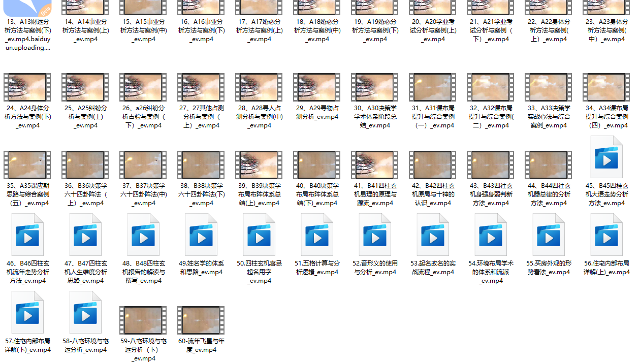This screenshot has height=364, width=640.
Task: Select the 13、A13财运分析 uploading file label
Action: point(27,35)
